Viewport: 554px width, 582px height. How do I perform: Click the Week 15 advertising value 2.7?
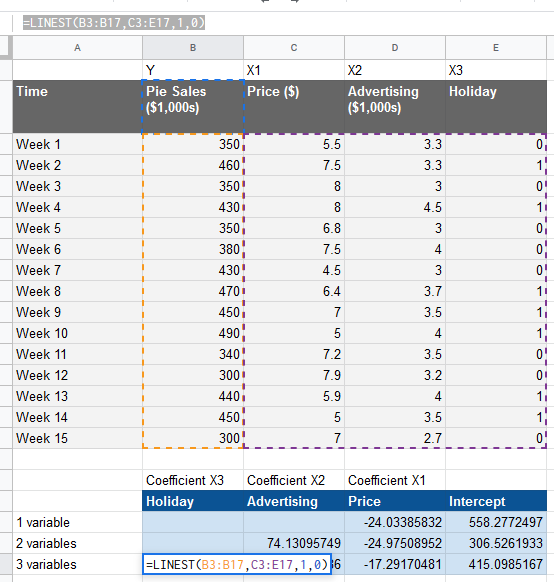click(x=394, y=438)
